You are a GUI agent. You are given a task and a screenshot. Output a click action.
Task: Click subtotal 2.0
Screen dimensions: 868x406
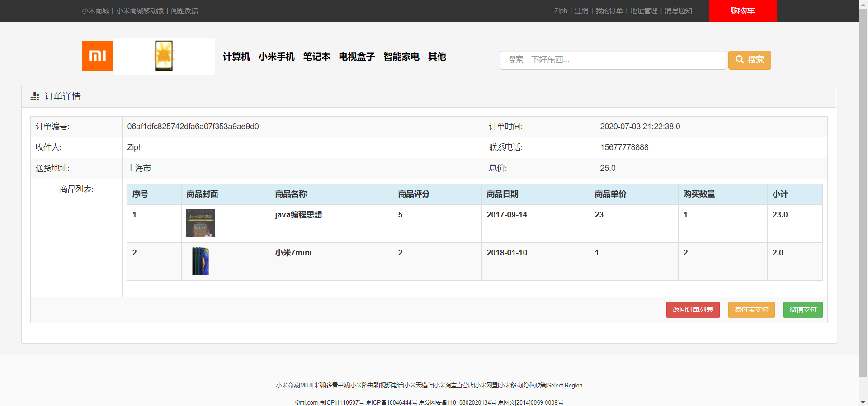[778, 253]
